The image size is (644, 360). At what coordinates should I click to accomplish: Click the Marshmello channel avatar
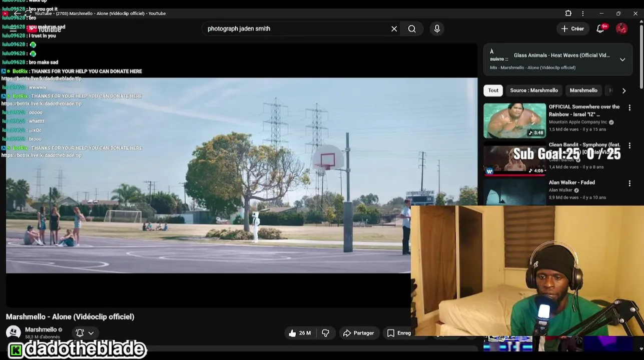pyautogui.click(x=14, y=332)
